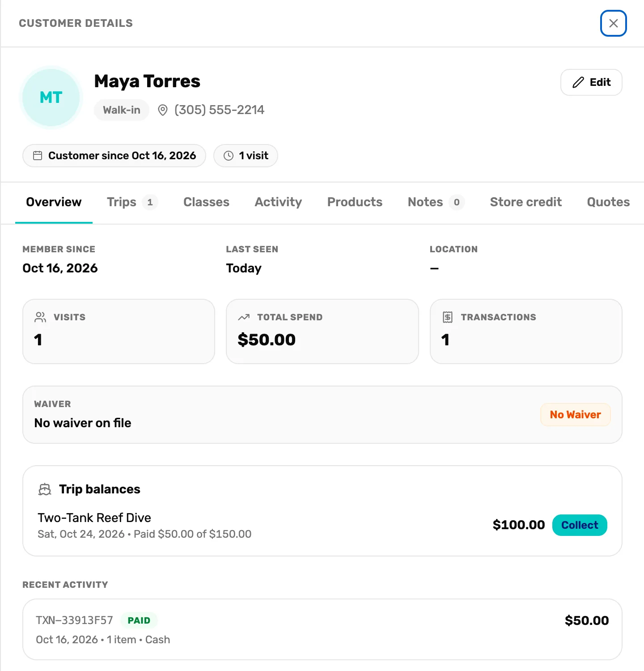Click the boat icon next to Trip balances
The height and width of the screenshot is (671, 644).
(x=45, y=489)
